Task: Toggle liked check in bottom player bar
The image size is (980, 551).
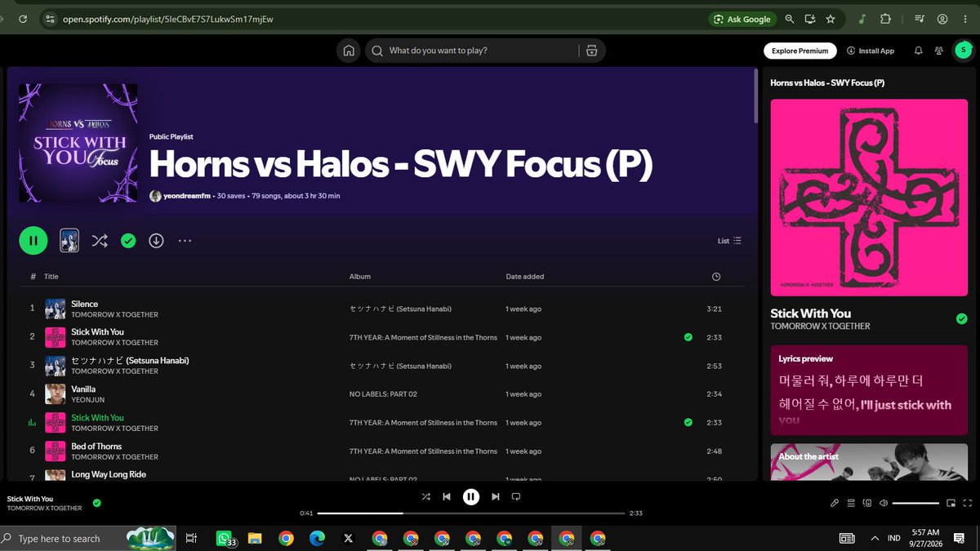Action: pos(97,503)
